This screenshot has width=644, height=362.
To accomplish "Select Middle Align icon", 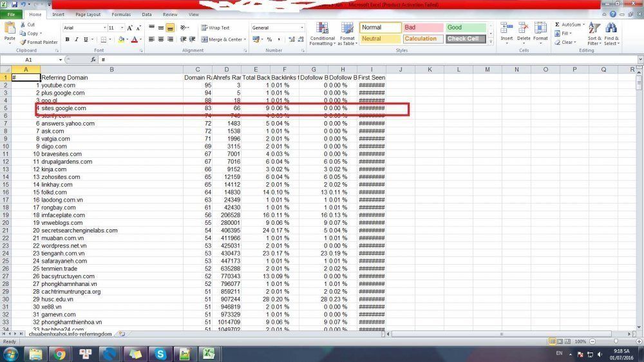I will pyautogui.click(x=161, y=28).
